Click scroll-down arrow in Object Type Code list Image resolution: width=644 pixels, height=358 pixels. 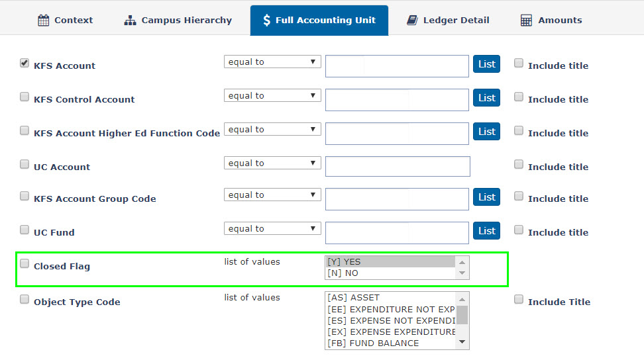462,342
